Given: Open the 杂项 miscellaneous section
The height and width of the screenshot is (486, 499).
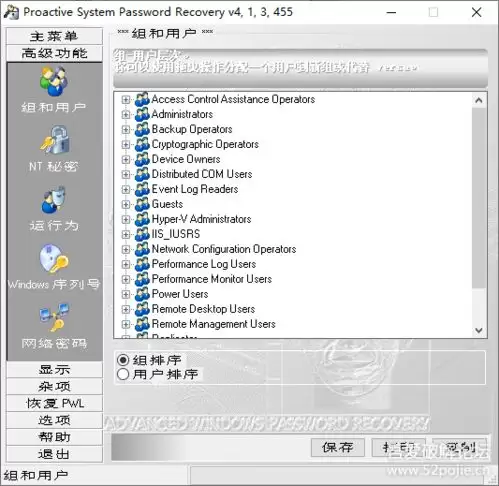Looking at the screenshot, I should 54,386.
